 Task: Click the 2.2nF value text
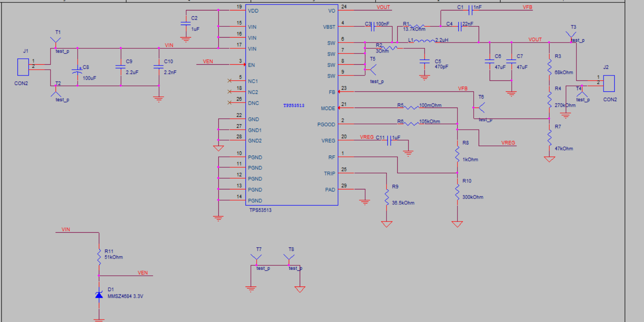tap(170, 72)
